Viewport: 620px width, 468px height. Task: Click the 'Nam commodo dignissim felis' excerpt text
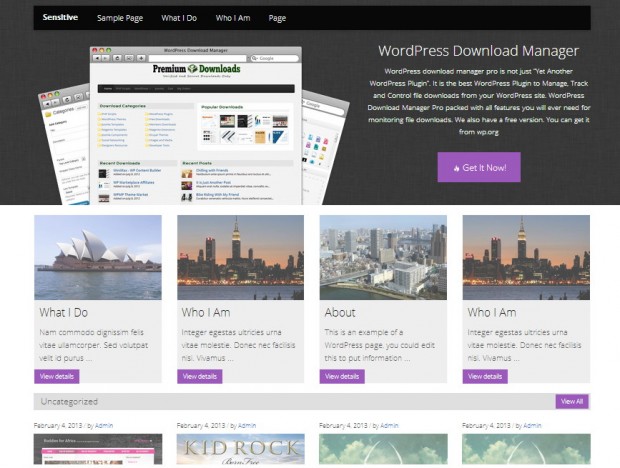[94, 345]
